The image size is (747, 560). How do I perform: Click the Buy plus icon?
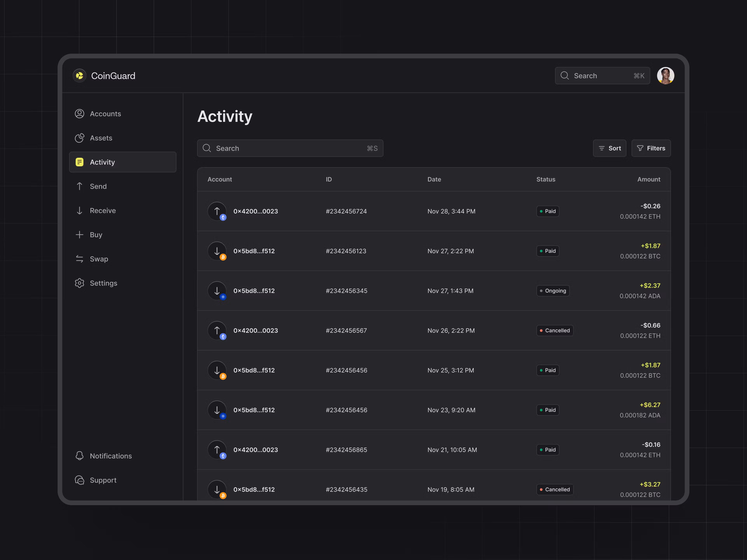coord(79,235)
